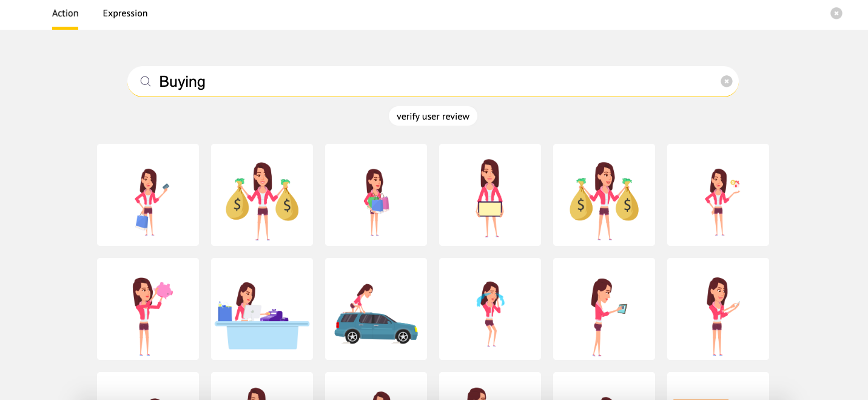Open partially visible thumbnail with orange bar
The width and height of the screenshot is (868, 400).
click(x=718, y=387)
